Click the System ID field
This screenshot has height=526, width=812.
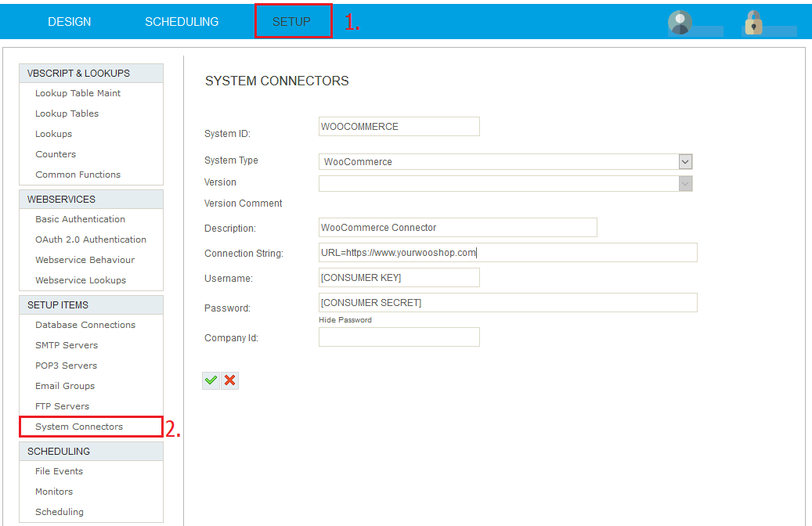(x=399, y=126)
